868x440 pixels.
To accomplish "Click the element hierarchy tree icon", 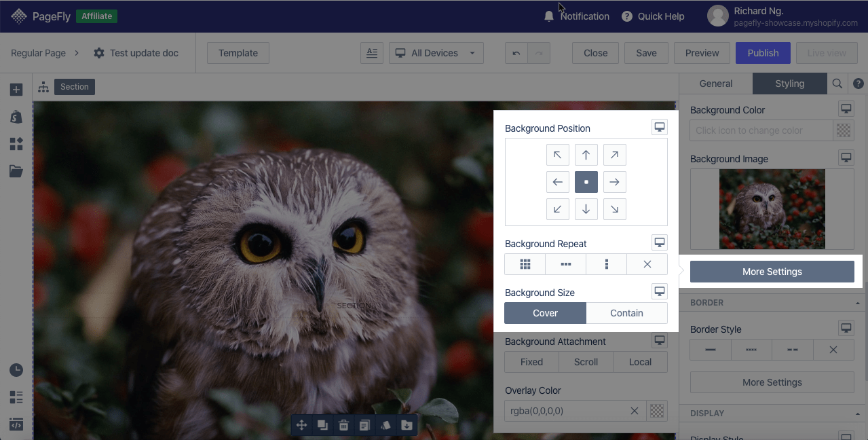I will tap(43, 87).
